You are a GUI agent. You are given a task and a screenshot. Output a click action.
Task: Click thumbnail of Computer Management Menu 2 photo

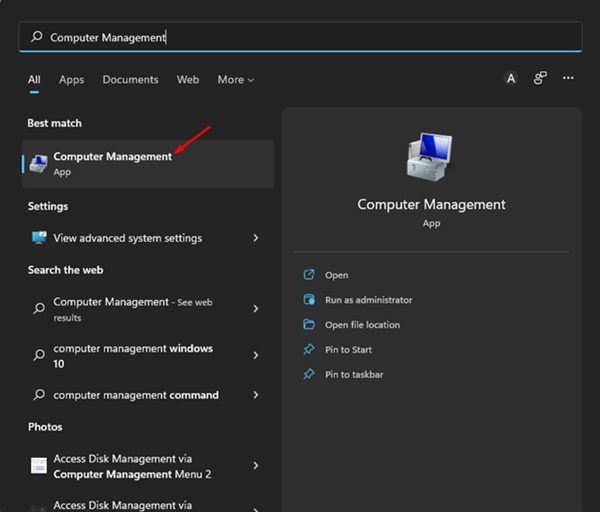coord(39,466)
